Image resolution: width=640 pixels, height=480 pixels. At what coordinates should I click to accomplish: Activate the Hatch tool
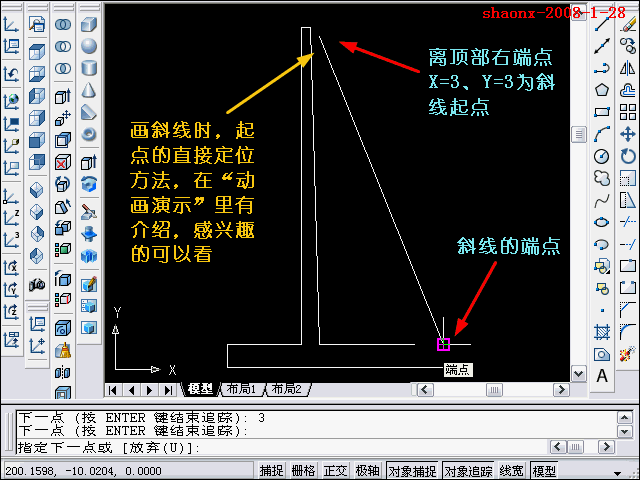(602, 332)
